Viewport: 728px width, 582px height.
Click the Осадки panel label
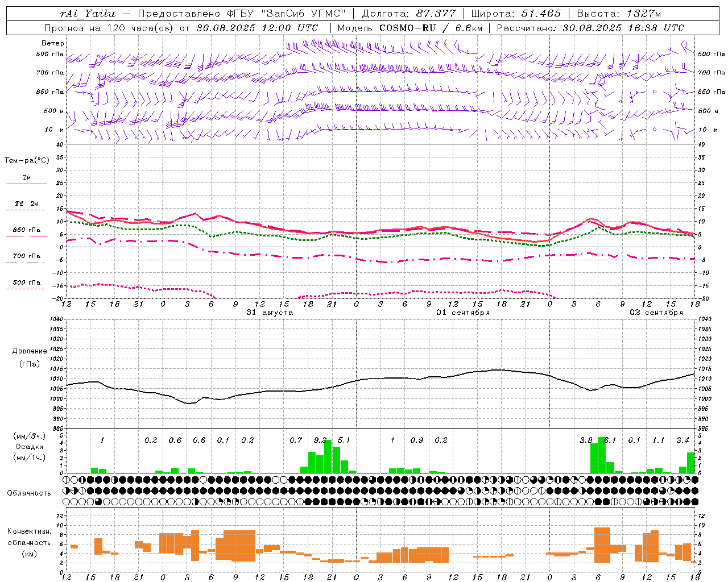pos(29,447)
